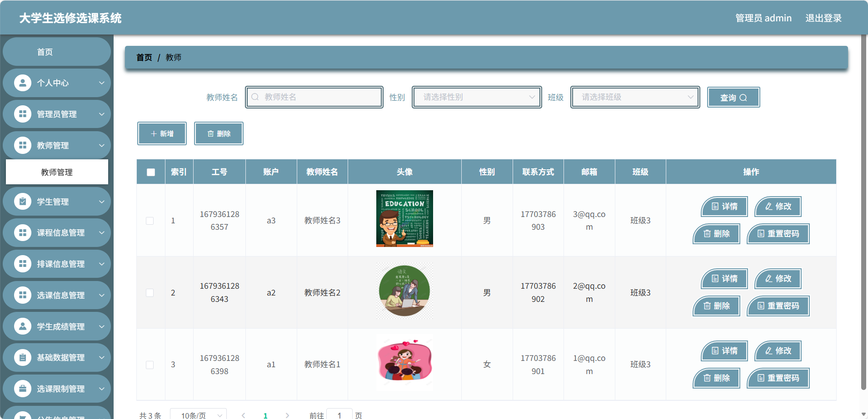Click the avatar thumbnail of 教师姓名2

(404, 291)
